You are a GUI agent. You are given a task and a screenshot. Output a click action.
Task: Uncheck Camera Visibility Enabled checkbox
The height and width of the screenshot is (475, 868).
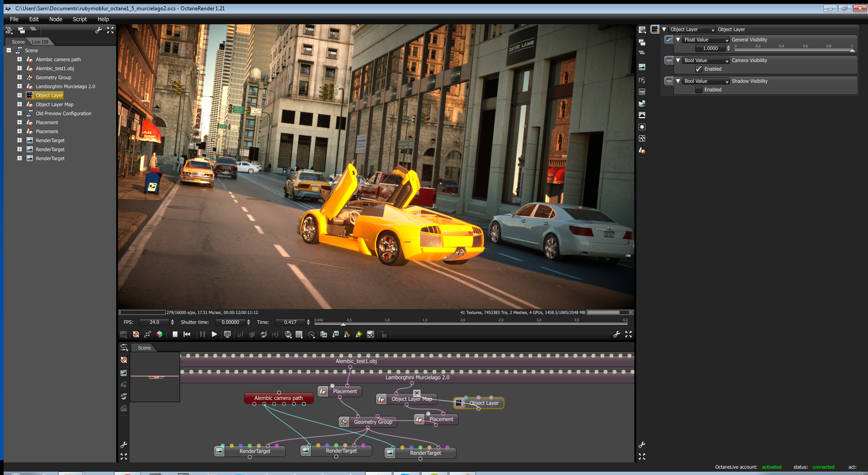699,69
